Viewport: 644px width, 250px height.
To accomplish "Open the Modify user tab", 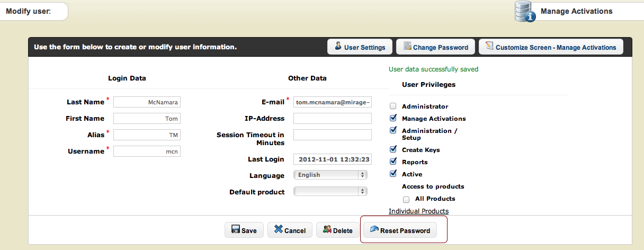I will (34, 11).
